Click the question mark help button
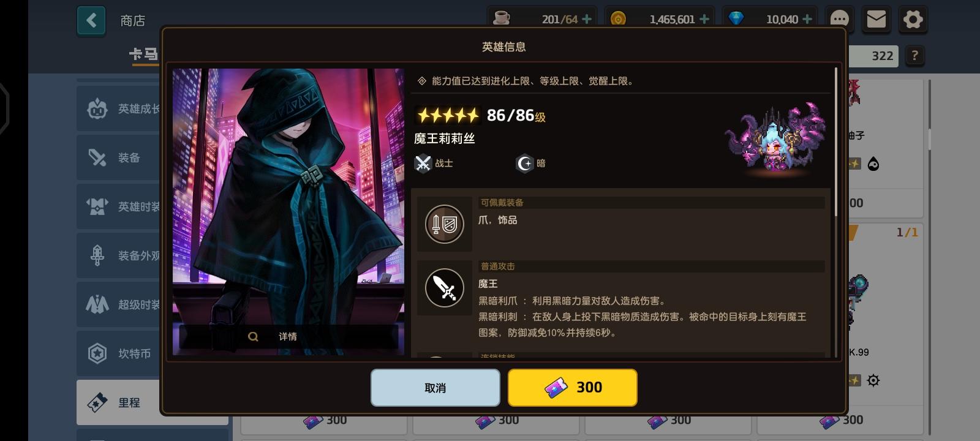The height and width of the screenshot is (441, 980). coord(915,56)
